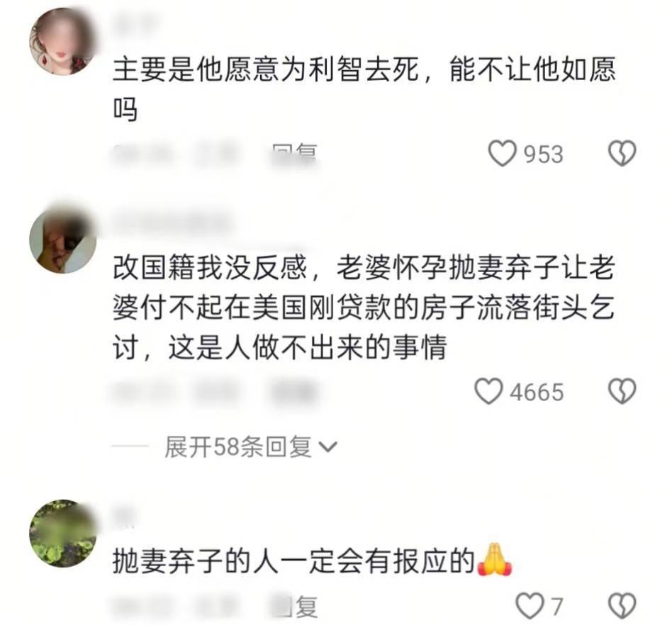
Task: Open second commenter's profile avatar
Action: pos(62,240)
